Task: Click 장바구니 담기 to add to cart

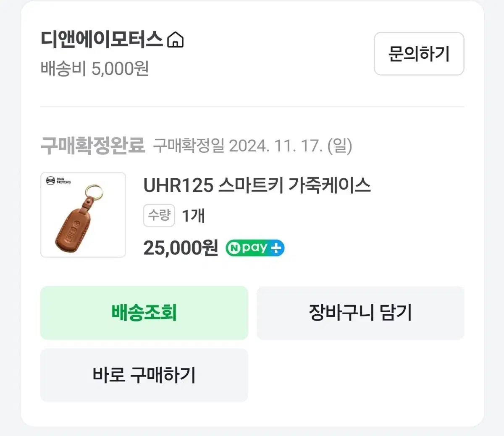Action: point(360,313)
